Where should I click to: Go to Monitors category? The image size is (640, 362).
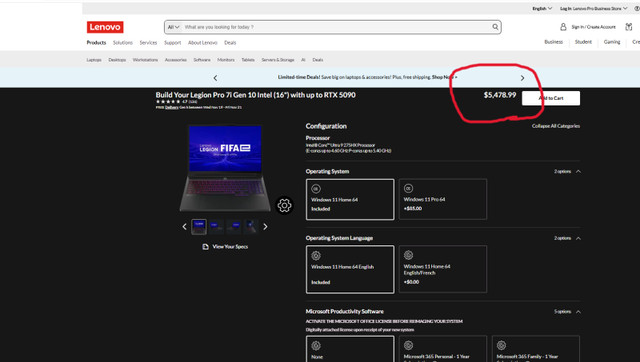(x=226, y=60)
